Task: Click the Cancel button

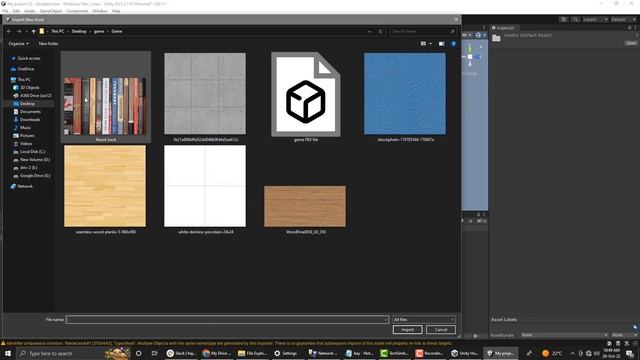Action: 441,330
